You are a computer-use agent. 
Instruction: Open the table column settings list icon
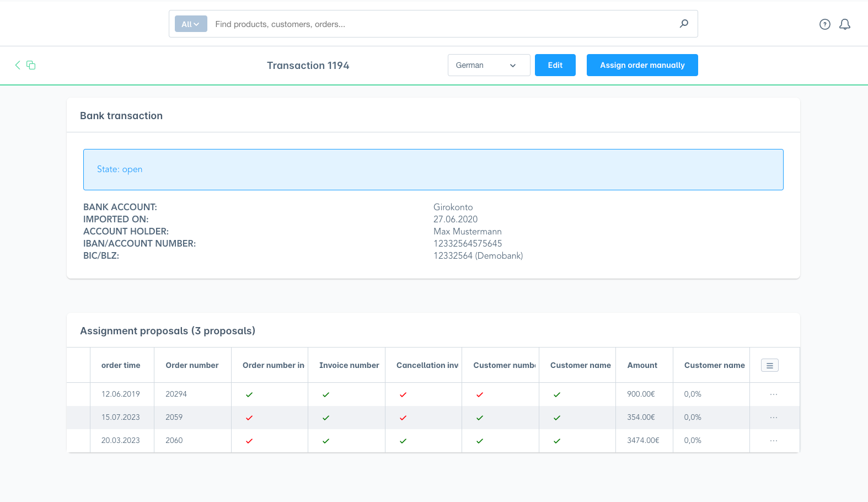pyautogui.click(x=770, y=365)
